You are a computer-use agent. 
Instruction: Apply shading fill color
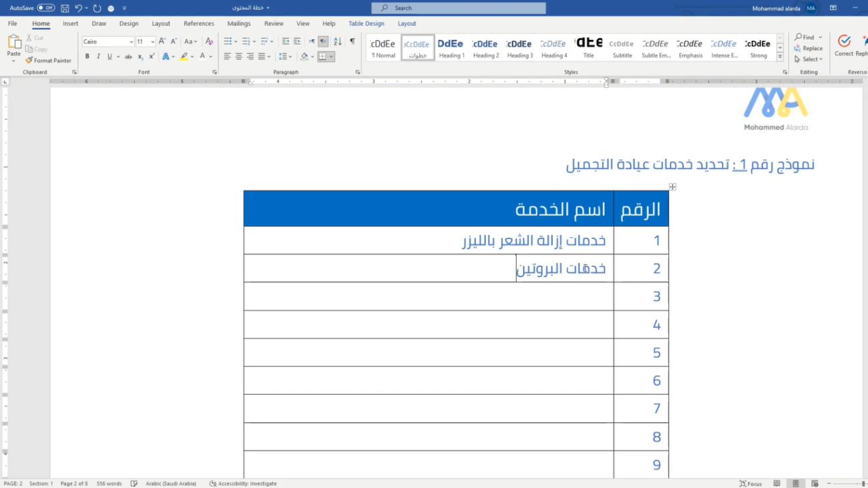[x=304, y=57]
